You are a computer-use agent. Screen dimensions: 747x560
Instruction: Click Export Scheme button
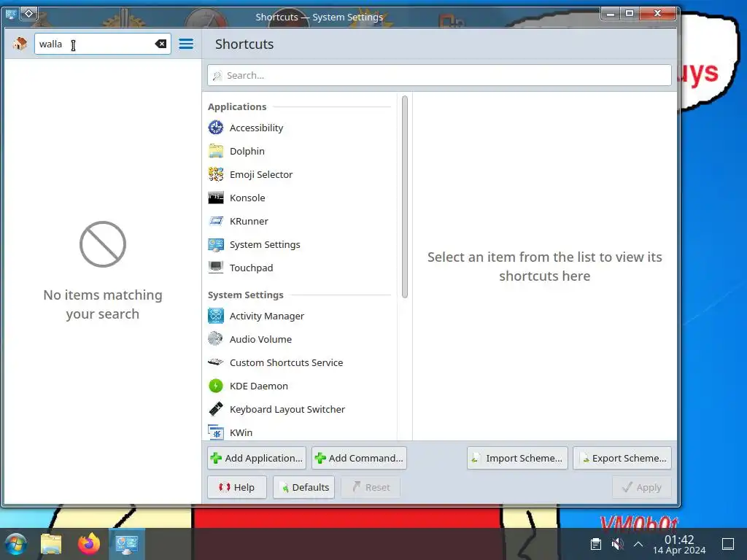(622, 458)
